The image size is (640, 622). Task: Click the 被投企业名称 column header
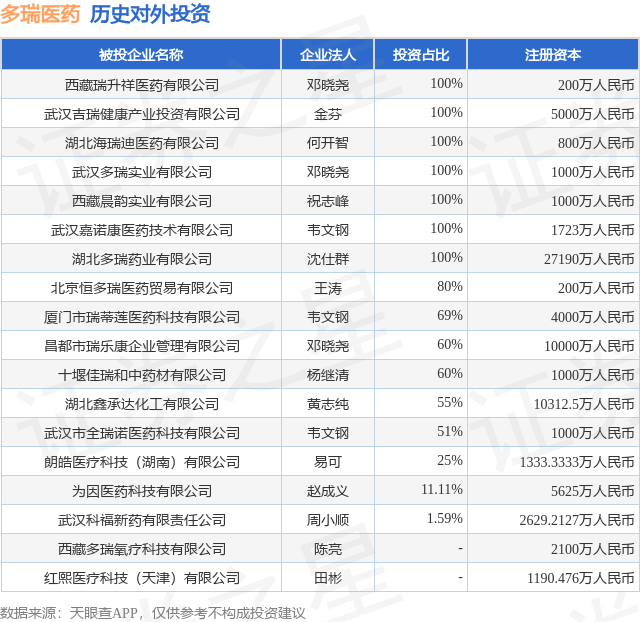click(141, 55)
